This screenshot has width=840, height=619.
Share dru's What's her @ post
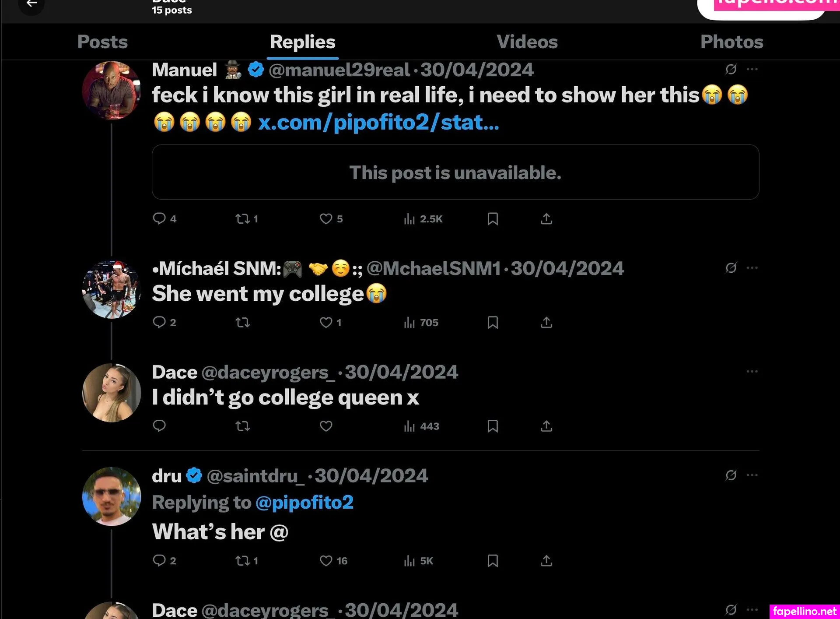(x=546, y=561)
